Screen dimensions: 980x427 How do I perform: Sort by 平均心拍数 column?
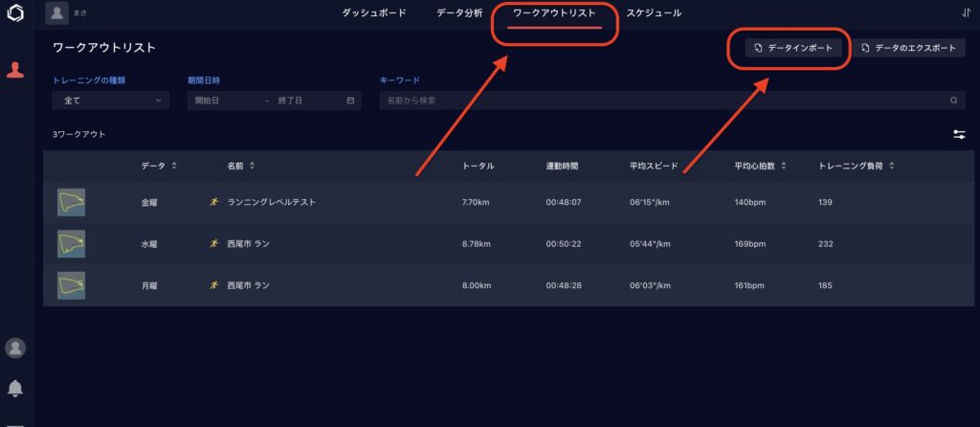pos(784,167)
